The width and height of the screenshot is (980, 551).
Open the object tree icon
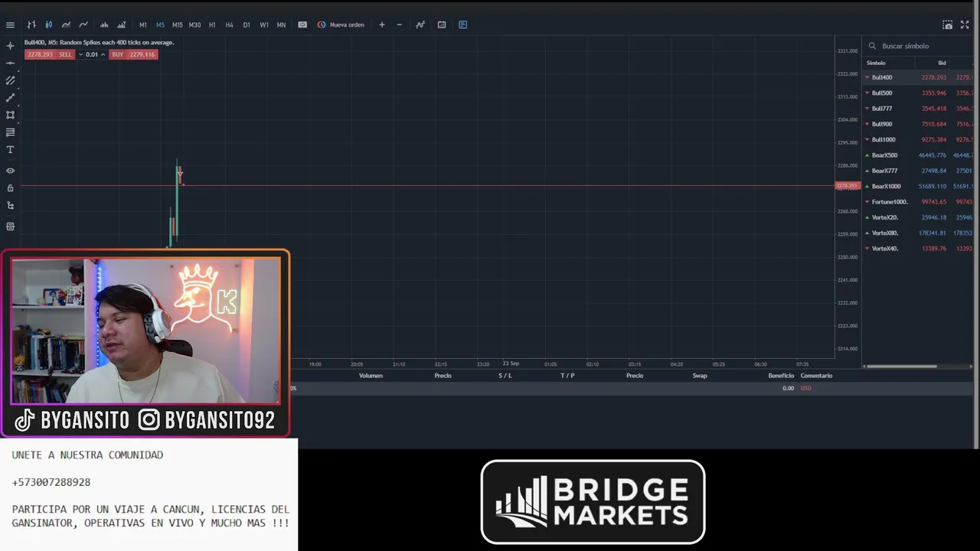click(x=10, y=205)
